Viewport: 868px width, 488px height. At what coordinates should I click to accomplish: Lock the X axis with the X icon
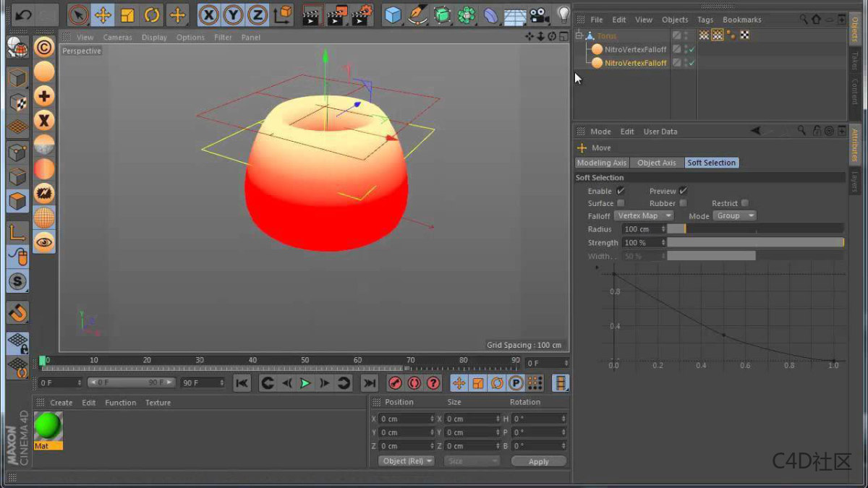208,14
